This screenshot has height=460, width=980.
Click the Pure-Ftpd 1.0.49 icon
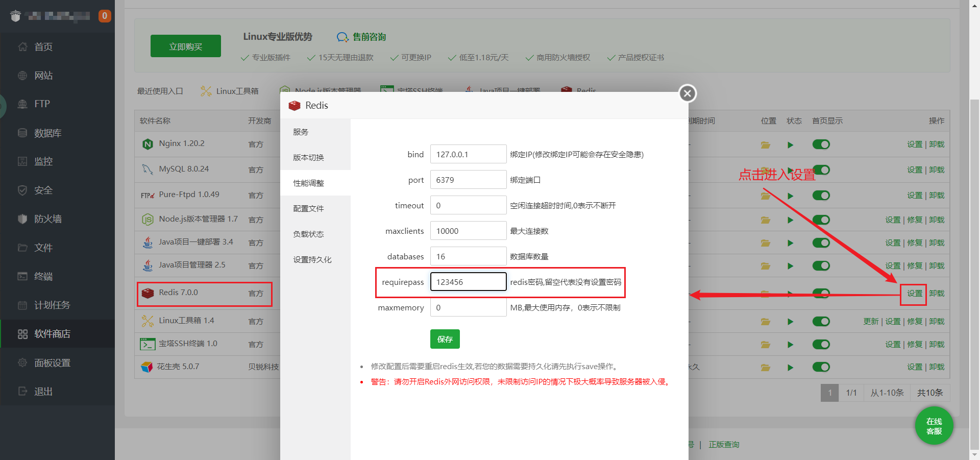148,195
